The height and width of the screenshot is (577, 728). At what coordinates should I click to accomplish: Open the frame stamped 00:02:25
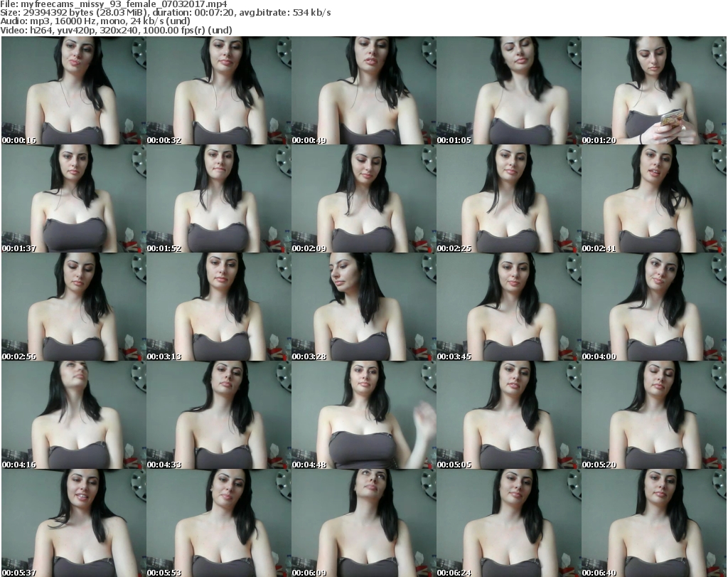pos(509,198)
